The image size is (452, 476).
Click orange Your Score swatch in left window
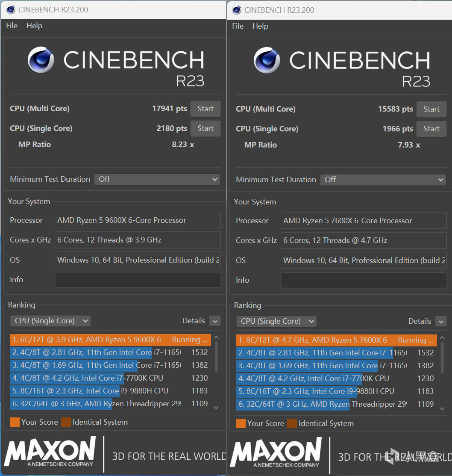(15, 422)
